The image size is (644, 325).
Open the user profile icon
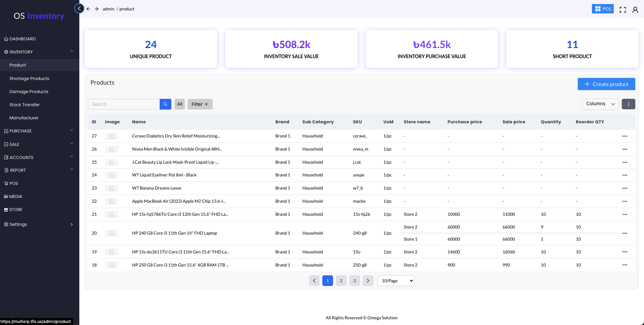[635, 9]
